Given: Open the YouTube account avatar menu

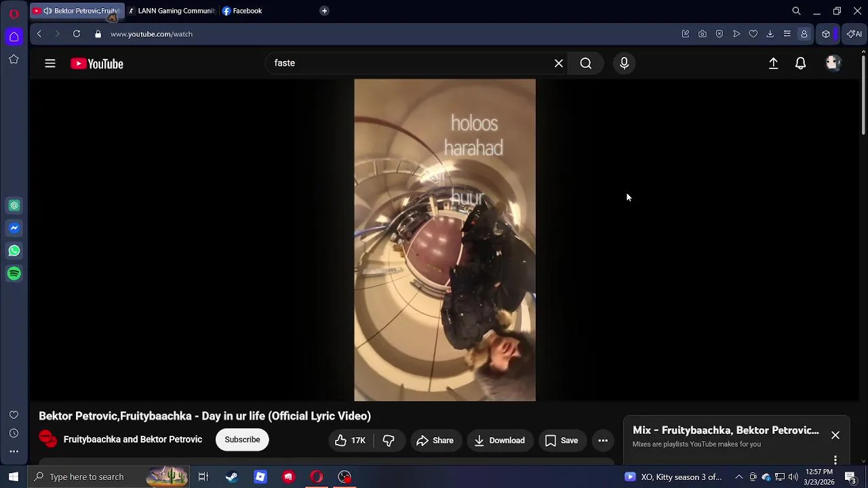Looking at the screenshot, I should pos(833,64).
